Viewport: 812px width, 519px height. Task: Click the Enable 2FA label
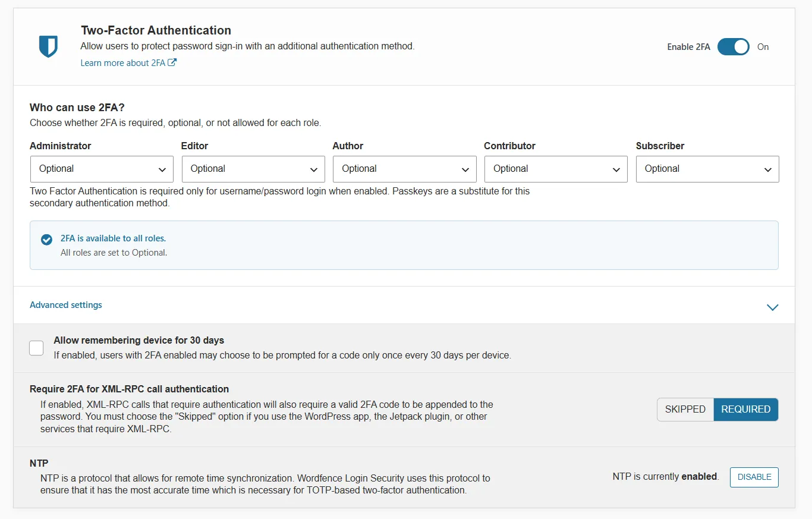(x=688, y=47)
